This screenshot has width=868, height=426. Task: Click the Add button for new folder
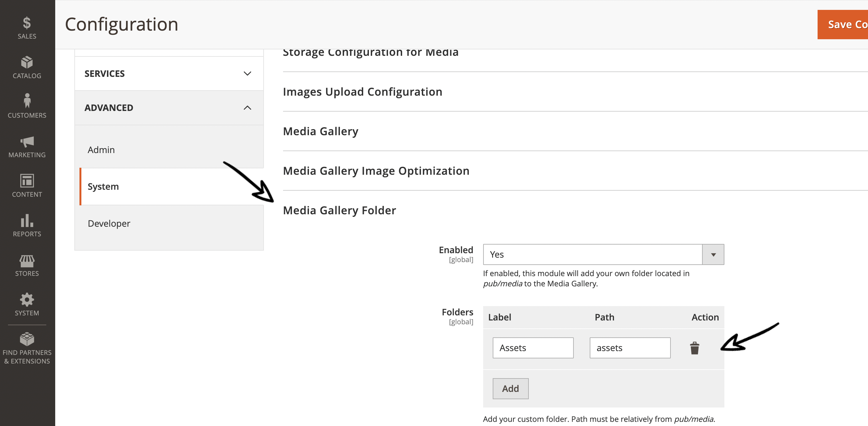pyautogui.click(x=510, y=388)
